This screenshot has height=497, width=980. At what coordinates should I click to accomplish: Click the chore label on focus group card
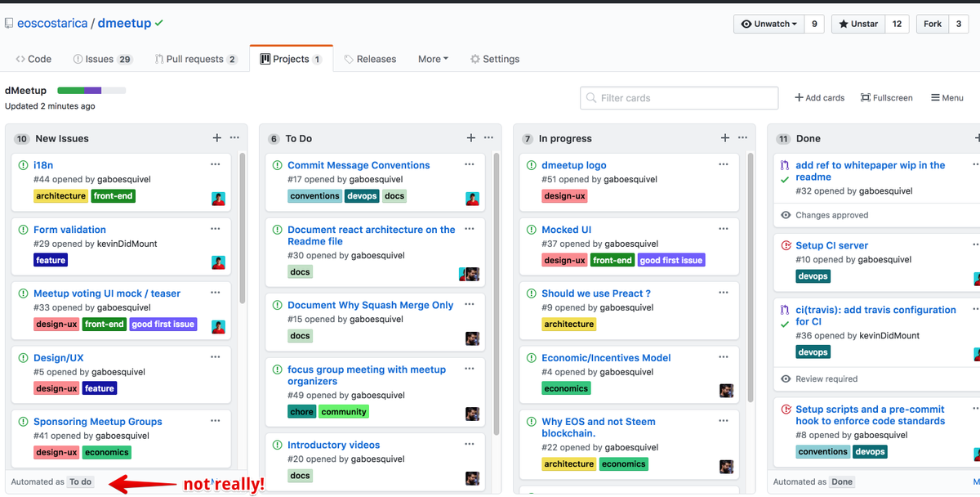(x=302, y=412)
